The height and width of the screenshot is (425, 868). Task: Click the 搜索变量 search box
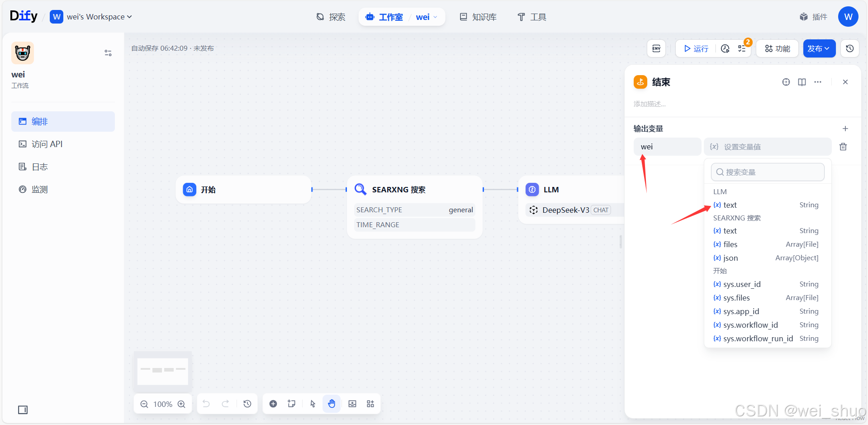tap(768, 172)
